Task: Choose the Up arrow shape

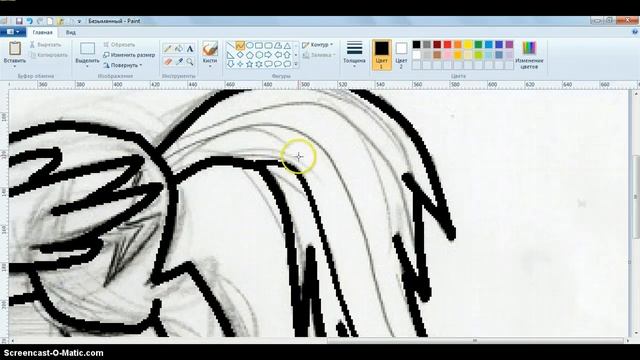Action: [287, 55]
